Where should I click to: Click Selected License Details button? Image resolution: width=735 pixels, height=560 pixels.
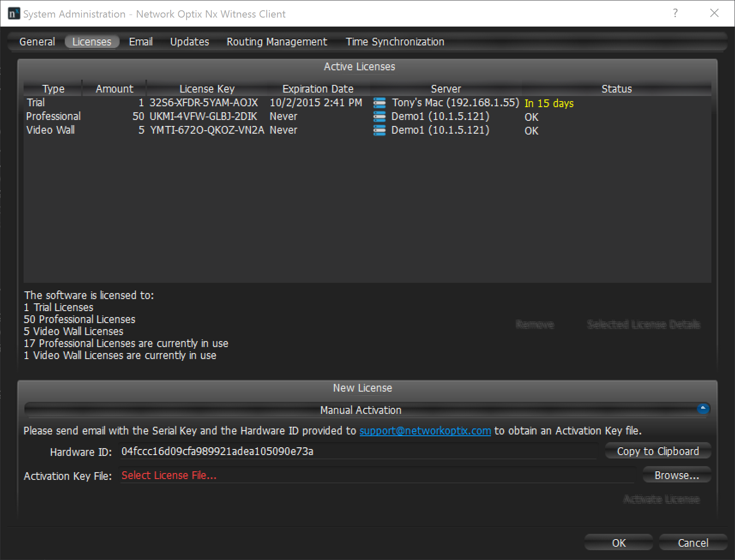[x=644, y=324]
